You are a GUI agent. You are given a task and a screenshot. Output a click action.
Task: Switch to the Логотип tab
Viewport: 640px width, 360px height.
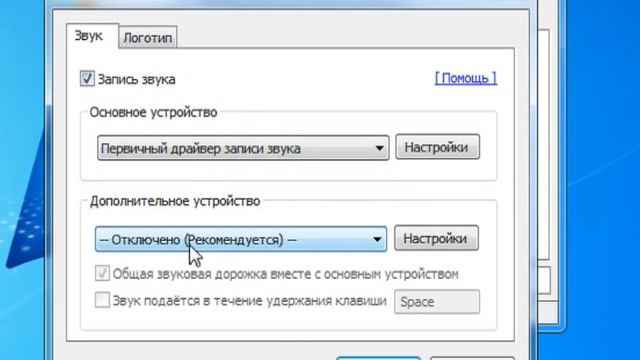pyautogui.click(x=147, y=38)
